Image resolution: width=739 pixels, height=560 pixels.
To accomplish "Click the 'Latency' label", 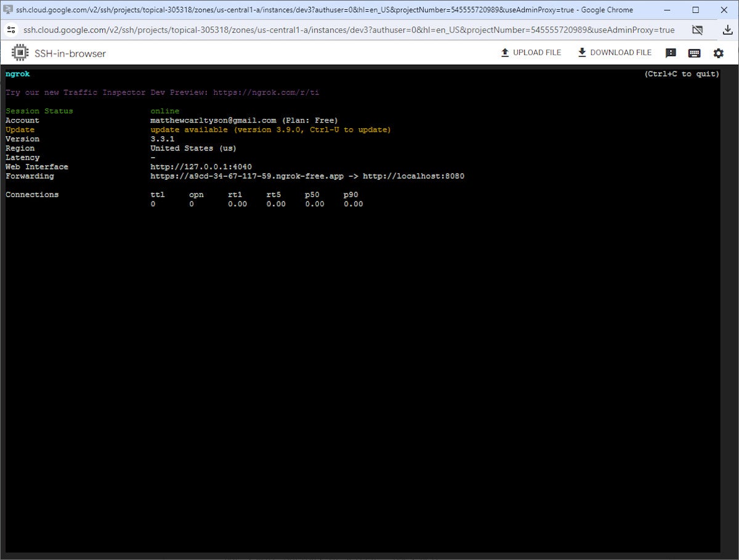I will 22,157.
